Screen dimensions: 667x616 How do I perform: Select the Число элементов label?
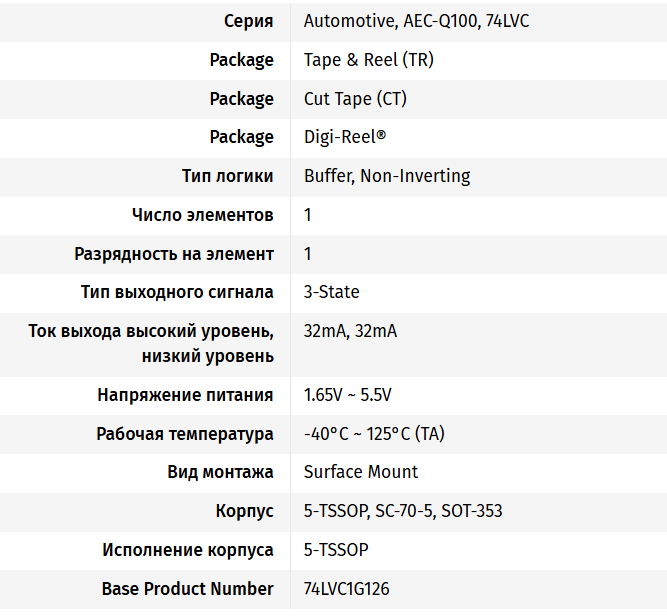(x=202, y=215)
